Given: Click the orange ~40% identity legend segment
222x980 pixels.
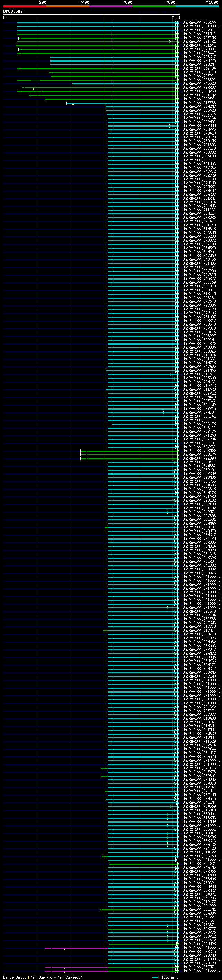Looking at the screenshot, I should pos(68,6).
